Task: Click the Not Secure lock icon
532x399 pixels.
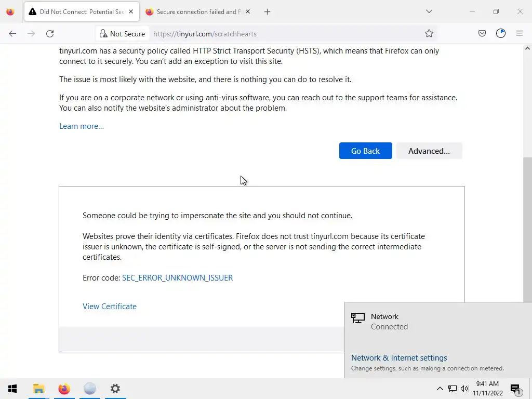Action: tap(103, 34)
